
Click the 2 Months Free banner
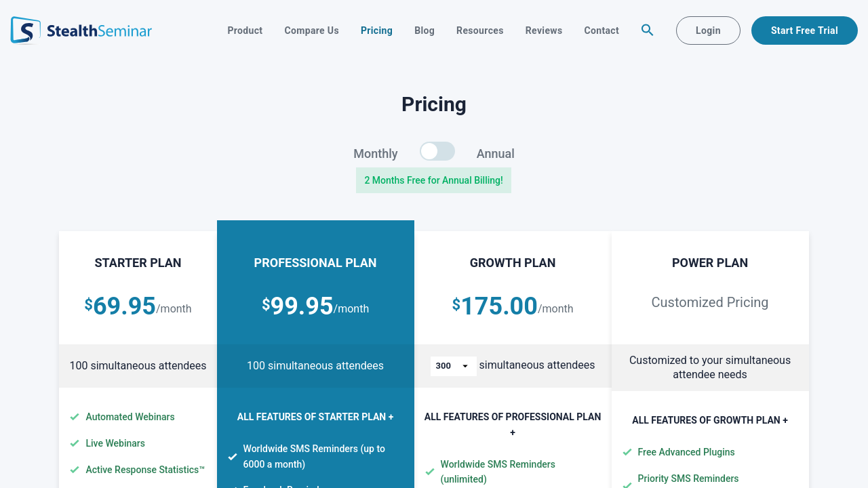pyautogui.click(x=433, y=180)
